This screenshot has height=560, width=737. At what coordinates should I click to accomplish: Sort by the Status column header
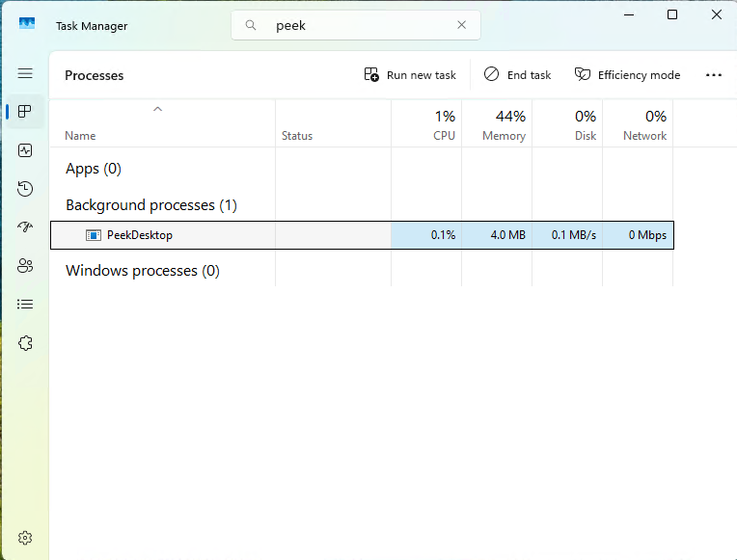[x=297, y=136]
